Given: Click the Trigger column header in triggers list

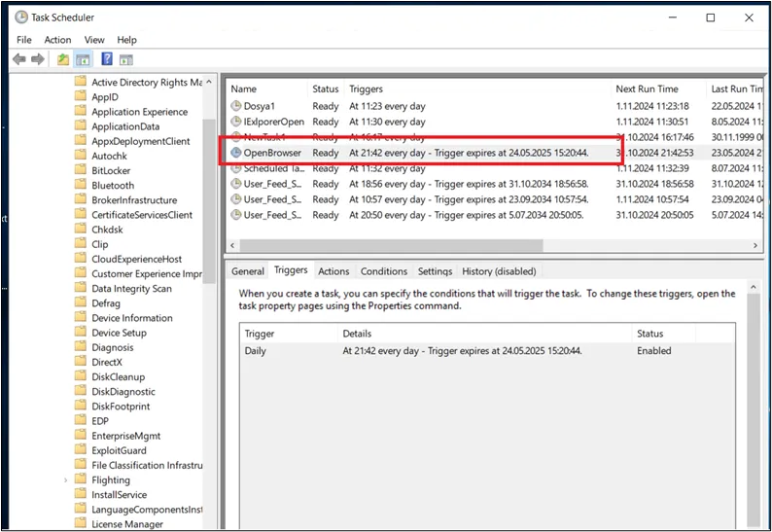Looking at the screenshot, I should point(289,334).
